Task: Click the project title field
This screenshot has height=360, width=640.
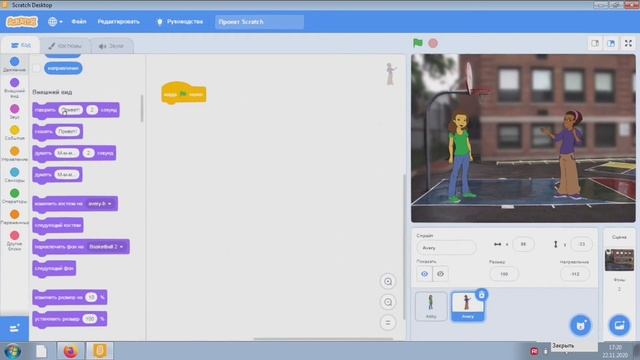Action: coord(259,22)
